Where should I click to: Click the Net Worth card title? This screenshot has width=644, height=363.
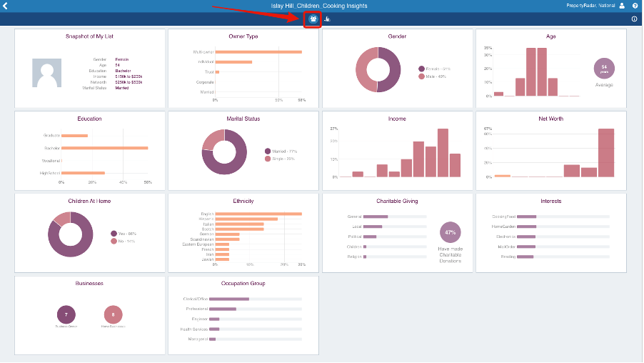pyautogui.click(x=550, y=119)
